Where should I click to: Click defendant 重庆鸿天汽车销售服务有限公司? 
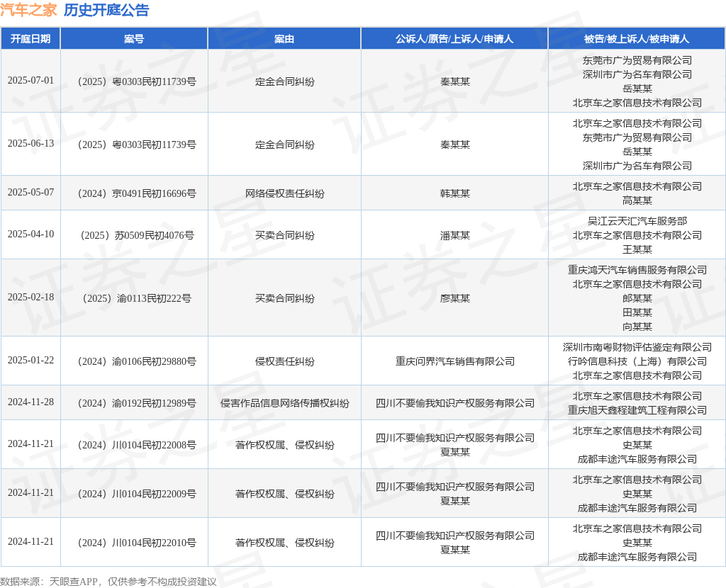637,270
